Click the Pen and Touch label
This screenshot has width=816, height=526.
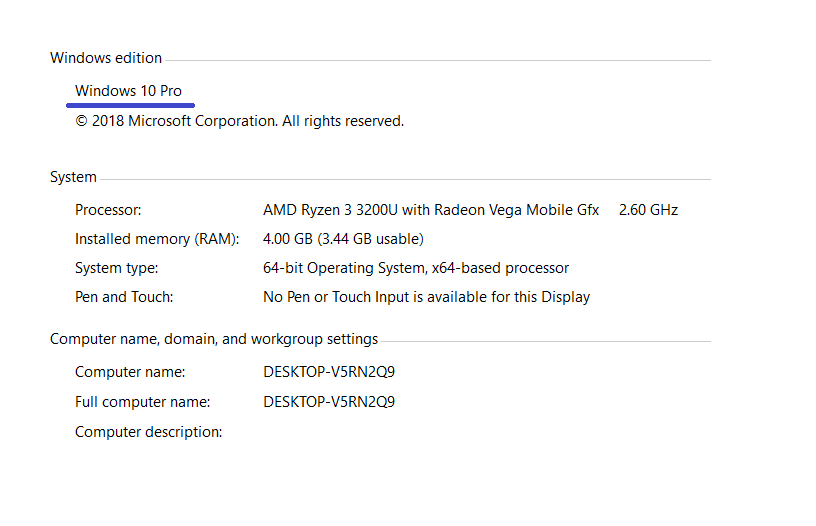124,297
